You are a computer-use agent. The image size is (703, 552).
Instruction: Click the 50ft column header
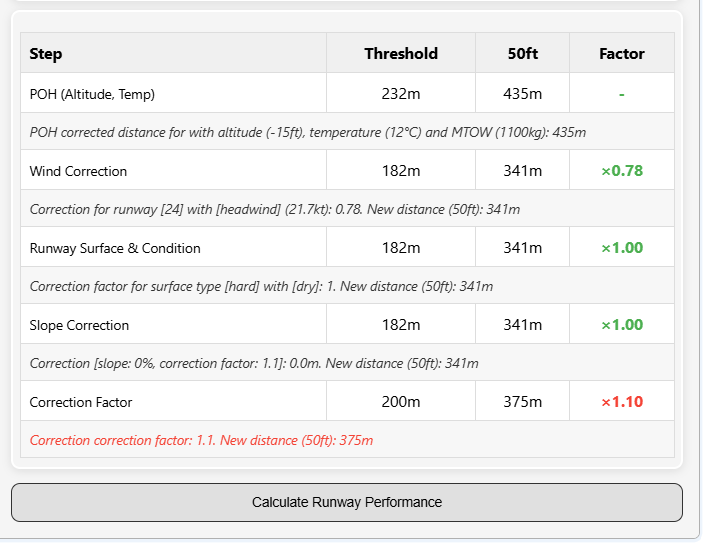[522, 54]
